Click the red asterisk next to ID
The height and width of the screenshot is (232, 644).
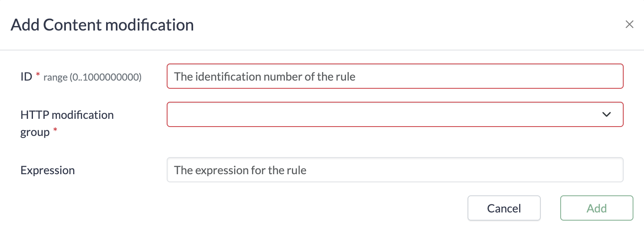click(x=38, y=74)
